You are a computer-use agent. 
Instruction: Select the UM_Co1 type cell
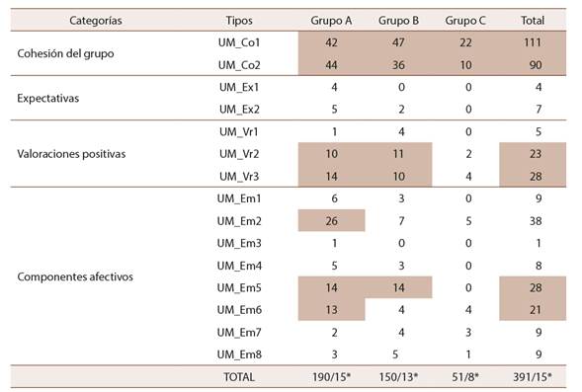(239, 42)
